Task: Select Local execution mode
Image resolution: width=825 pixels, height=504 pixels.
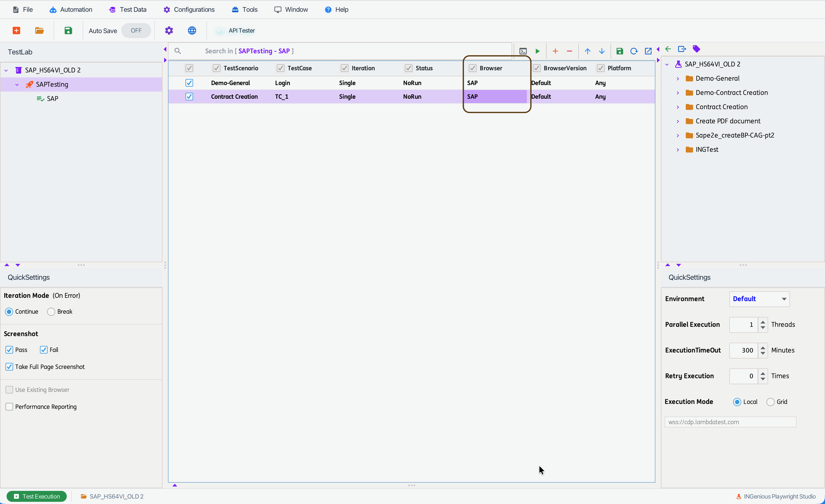Action: coord(737,402)
